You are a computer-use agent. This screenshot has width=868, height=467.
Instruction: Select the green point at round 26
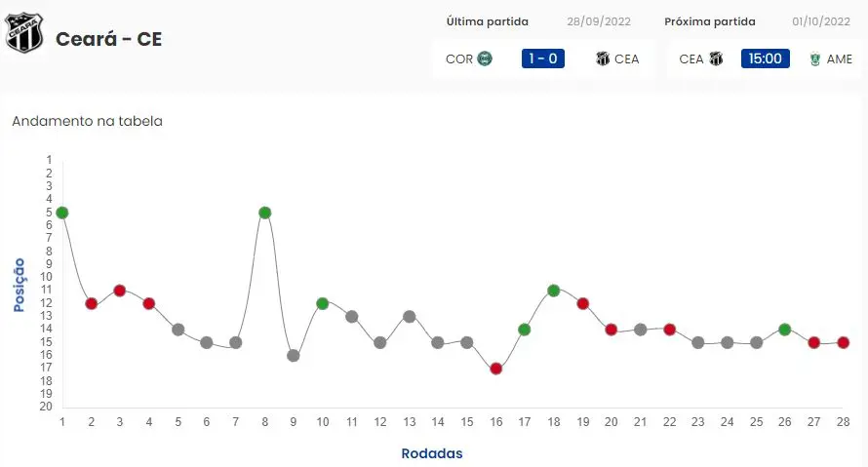[785, 330]
